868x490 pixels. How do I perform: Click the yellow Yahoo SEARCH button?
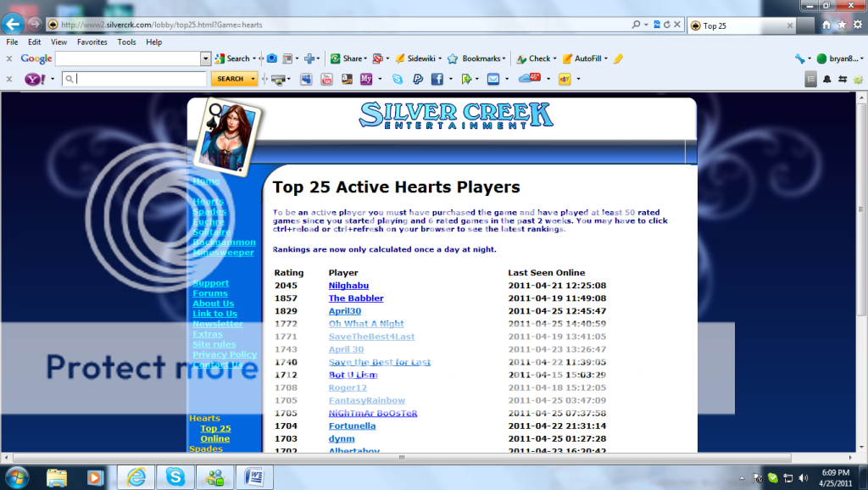[x=231, y=79]
